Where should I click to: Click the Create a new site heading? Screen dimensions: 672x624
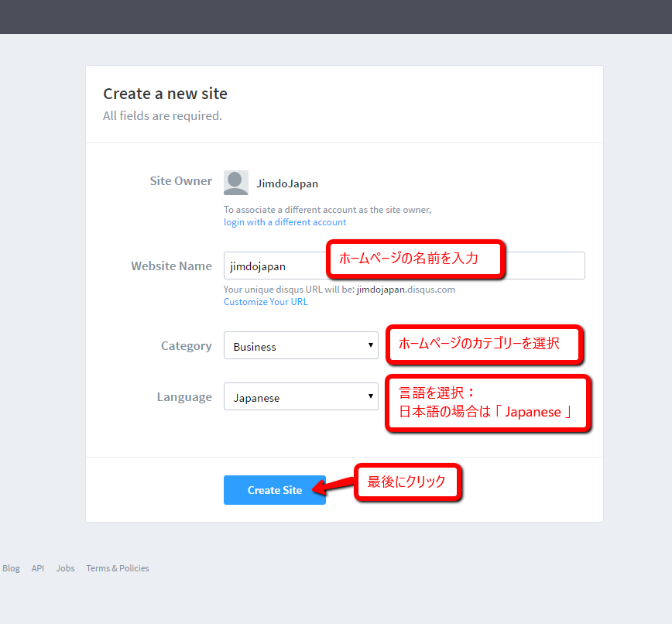coord(165,93)
